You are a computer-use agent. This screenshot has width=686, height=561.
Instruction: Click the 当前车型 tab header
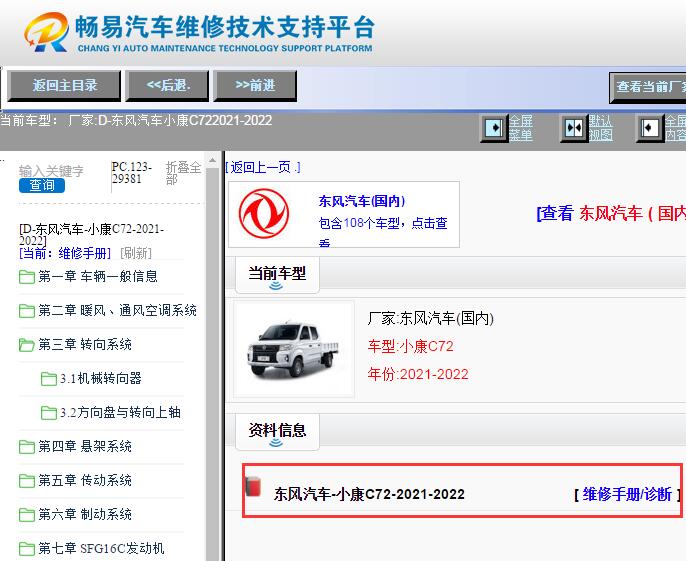click(x=277, y=275)
